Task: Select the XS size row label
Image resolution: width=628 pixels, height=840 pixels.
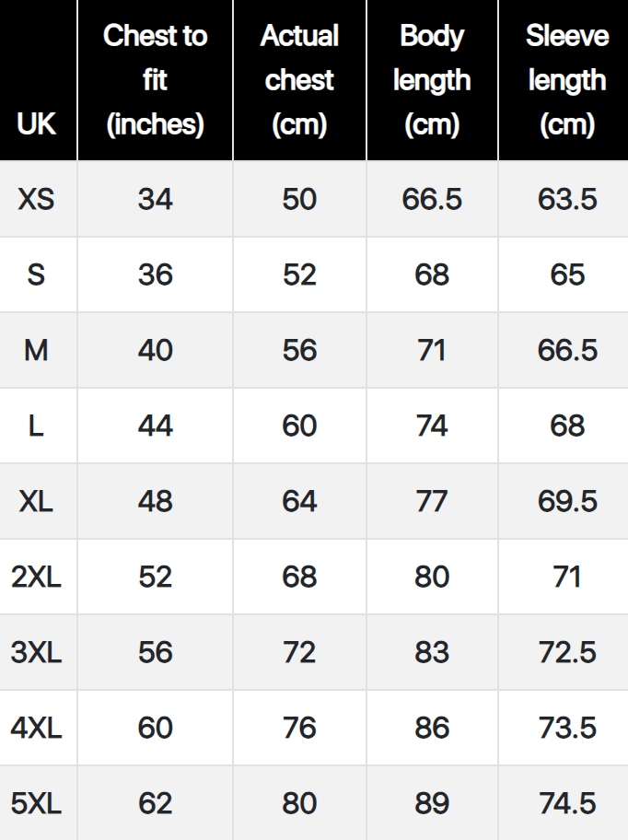Action: (x=36, y=199)
